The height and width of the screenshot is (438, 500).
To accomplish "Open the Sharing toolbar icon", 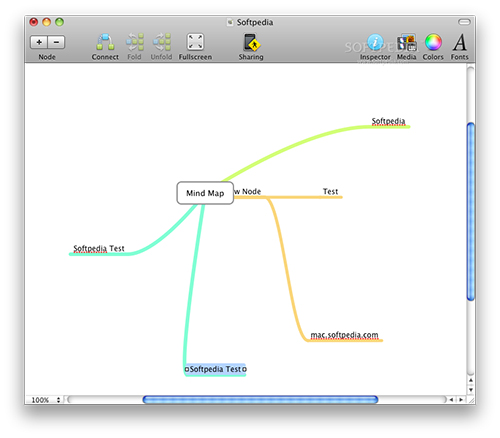I will tap(251, 42).
